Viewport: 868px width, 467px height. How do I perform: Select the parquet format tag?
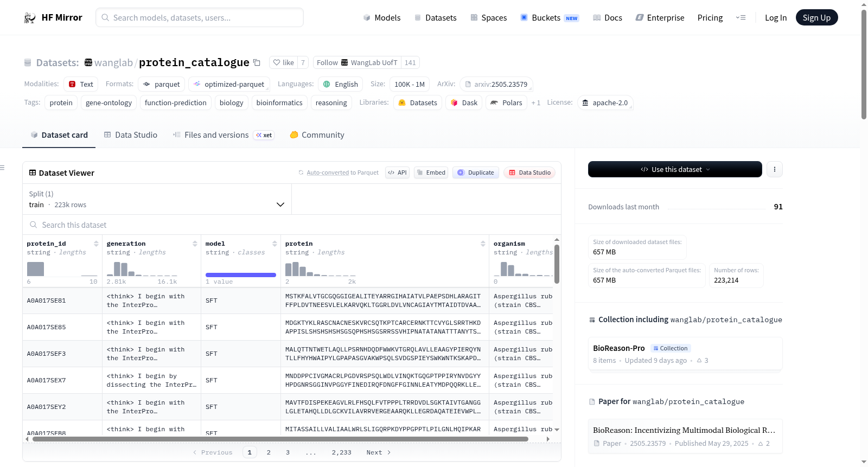161,84
